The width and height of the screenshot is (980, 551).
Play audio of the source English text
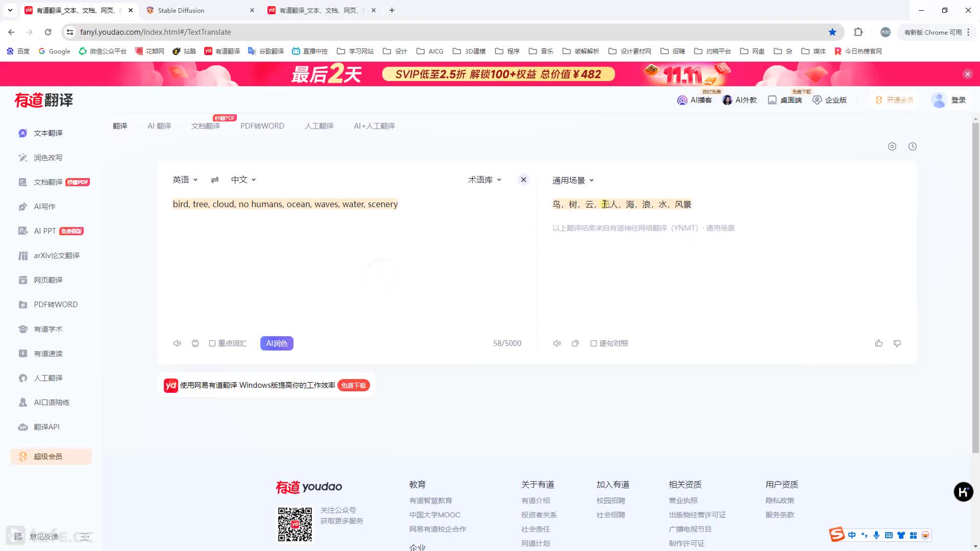(177, 343)
